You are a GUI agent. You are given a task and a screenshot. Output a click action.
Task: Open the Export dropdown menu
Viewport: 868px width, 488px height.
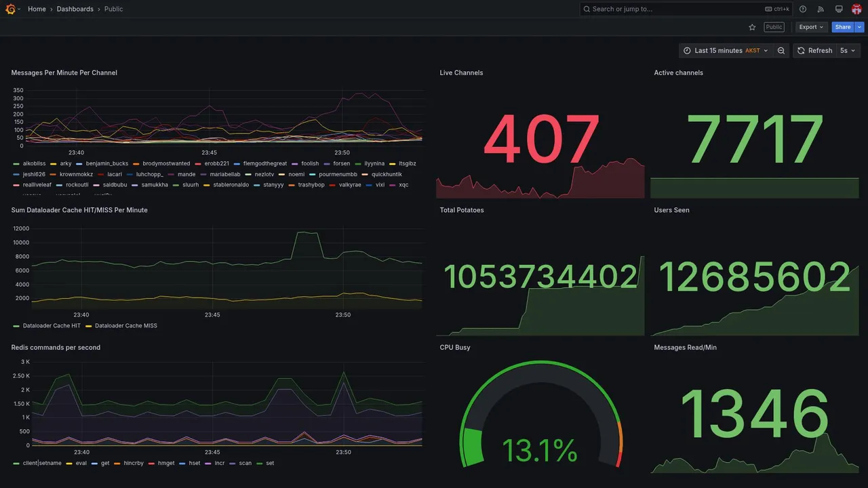[x=811, y=27]
